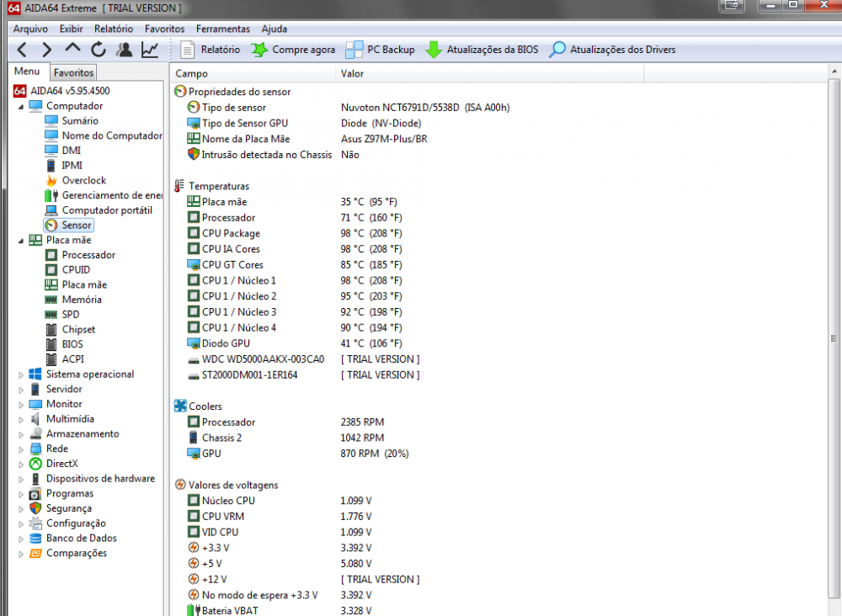Click the Back navigation arrow

[22, 50]
